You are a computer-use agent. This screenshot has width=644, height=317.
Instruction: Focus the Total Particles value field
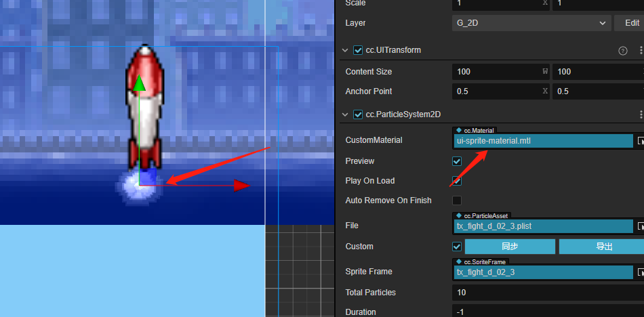(548, 293)
